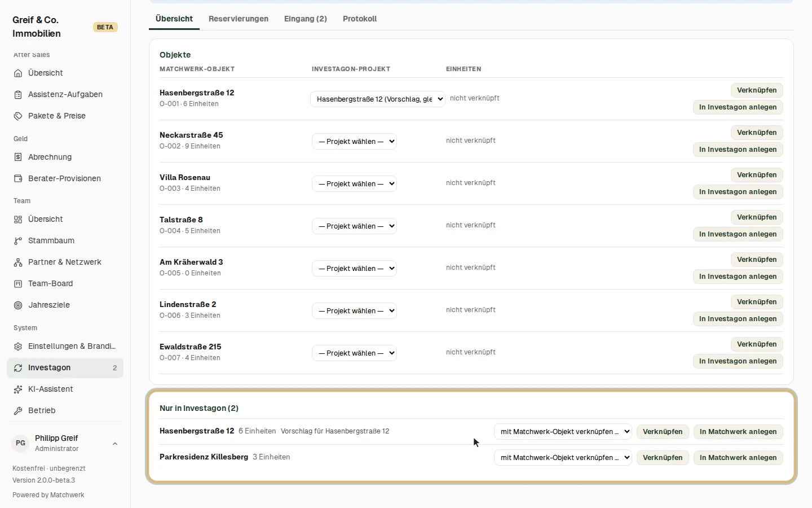Click Powered by Matchwerk text
The width and height of the screenshot is (812, 508).
(48, 495)
